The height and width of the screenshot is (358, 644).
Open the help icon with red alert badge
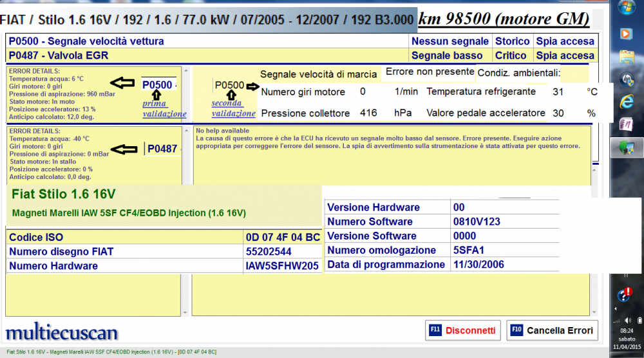point(625,294)
